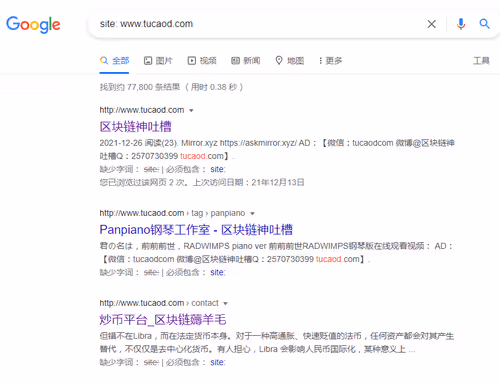Click 'site:' must-include link under first result
Image resolution: width=500 pixels, height=382 pixels.
point(218,169)
